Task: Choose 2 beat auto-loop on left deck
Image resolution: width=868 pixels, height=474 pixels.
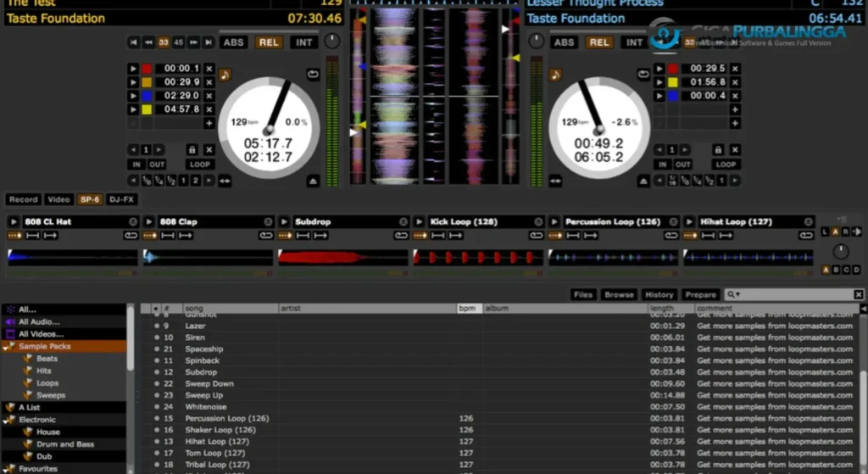Action: click(x=195, y=181)
